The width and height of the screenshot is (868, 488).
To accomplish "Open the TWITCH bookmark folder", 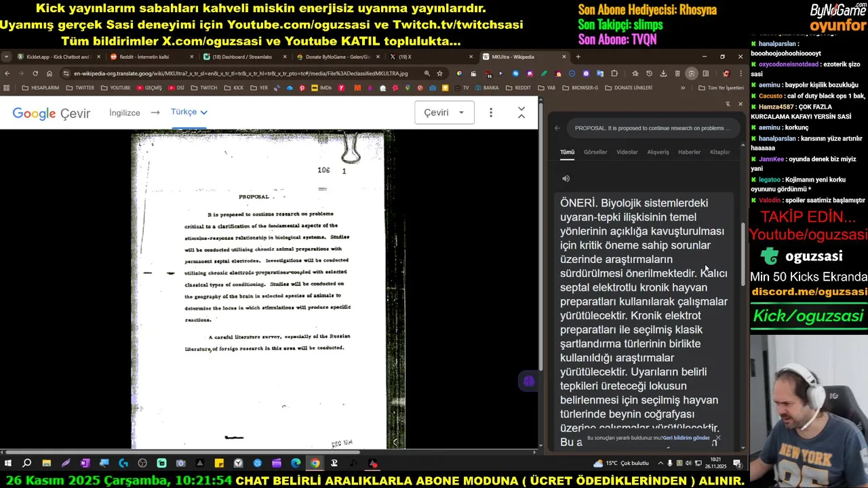I will (x=204, y=87).
